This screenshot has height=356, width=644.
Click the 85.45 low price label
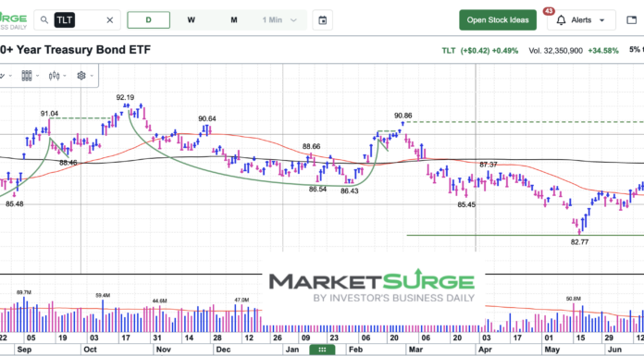466,204
